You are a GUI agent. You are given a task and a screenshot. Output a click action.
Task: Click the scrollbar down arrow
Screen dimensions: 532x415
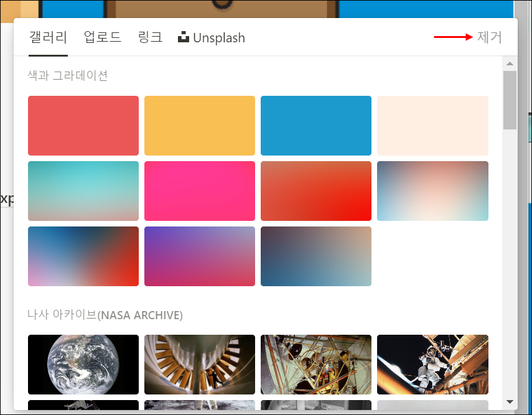(510, 402)
